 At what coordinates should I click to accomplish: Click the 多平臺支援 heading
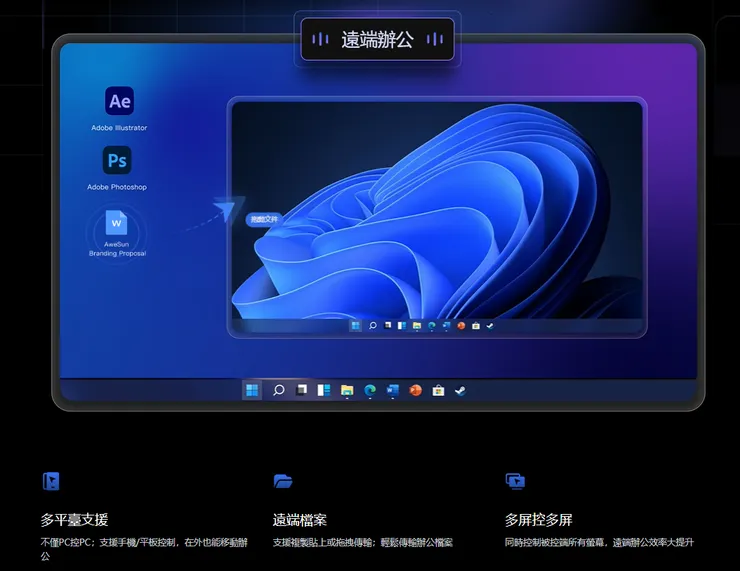[x=74, y=520]
